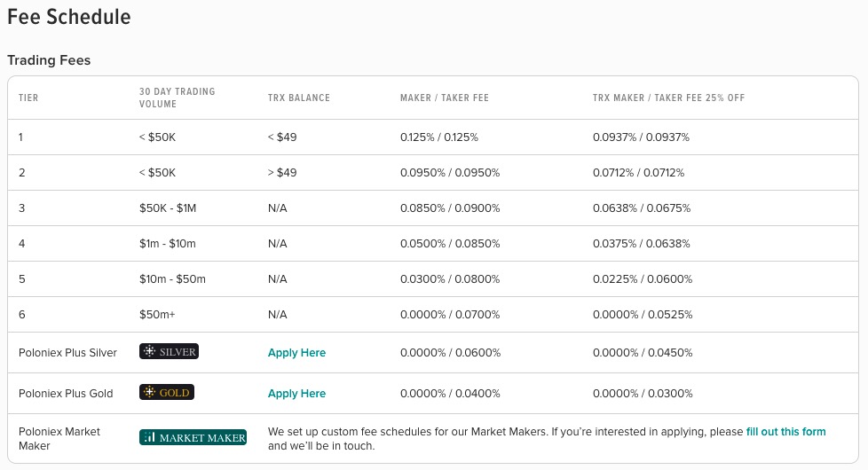Click N/A balance in tier 6 row
This screenshot has width=868, height=470.
point(277,314)
